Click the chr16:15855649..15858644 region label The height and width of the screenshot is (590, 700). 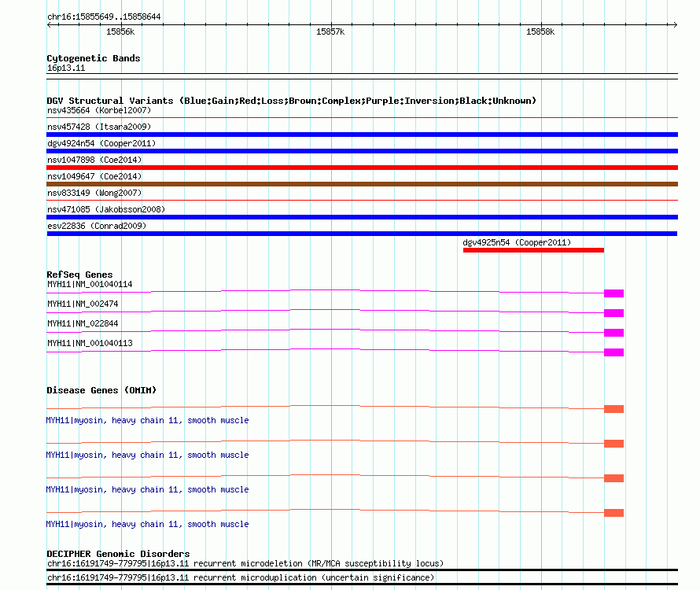coord(104,17)
